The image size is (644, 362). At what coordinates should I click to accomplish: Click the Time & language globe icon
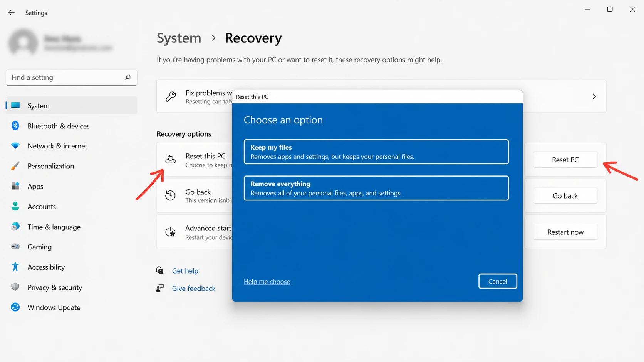[x=15, y=227]
